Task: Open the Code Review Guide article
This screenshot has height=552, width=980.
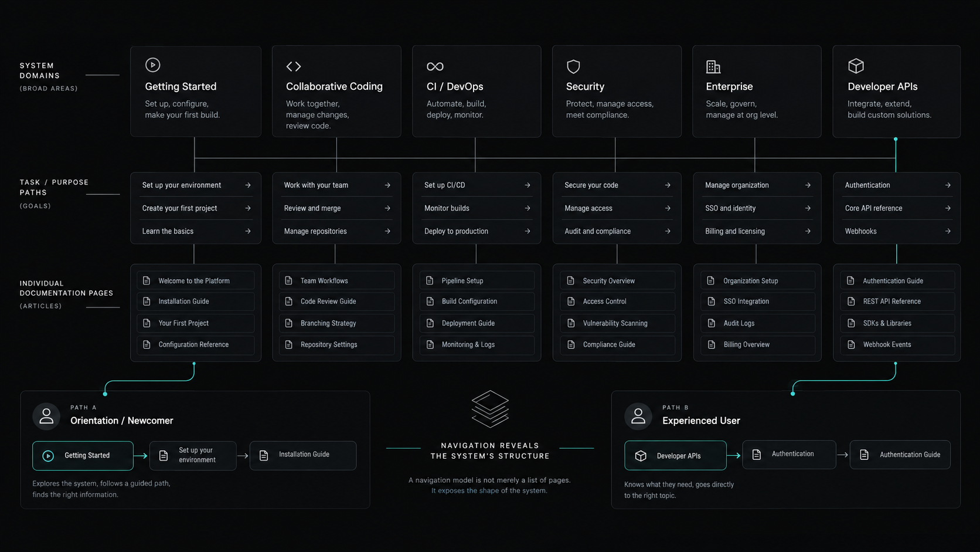Action: 336,302
